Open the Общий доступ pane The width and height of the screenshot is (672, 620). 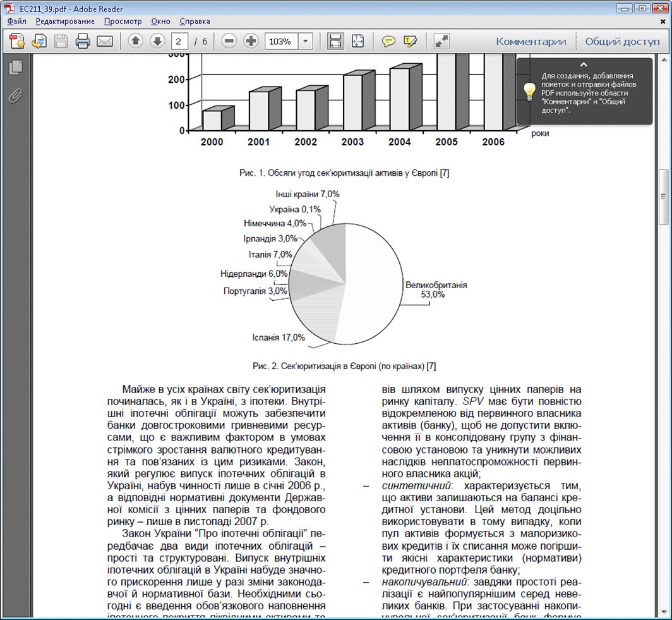pos(622,42)
